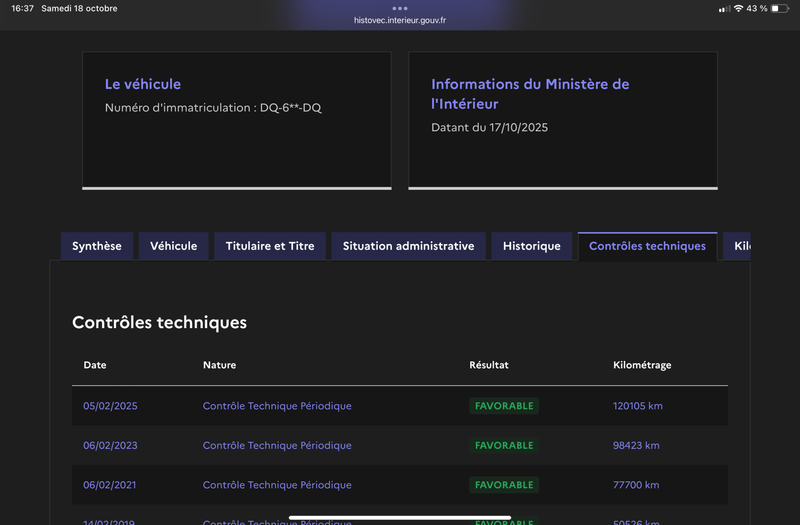Tap the cellular signal bars icon
Screen dimensions: 800x525
[724, 8]
